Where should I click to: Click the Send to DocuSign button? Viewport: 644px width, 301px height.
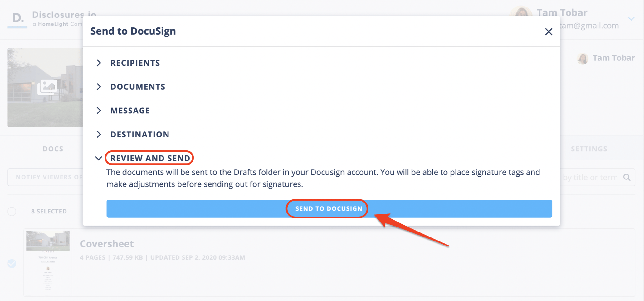pyautogui.click(x=329, y=209)
